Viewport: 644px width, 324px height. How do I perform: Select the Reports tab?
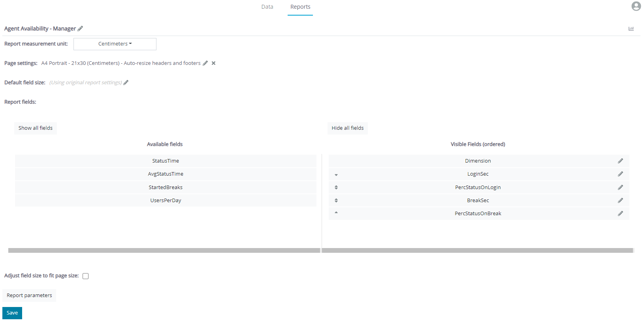click(x=300, y=7)
